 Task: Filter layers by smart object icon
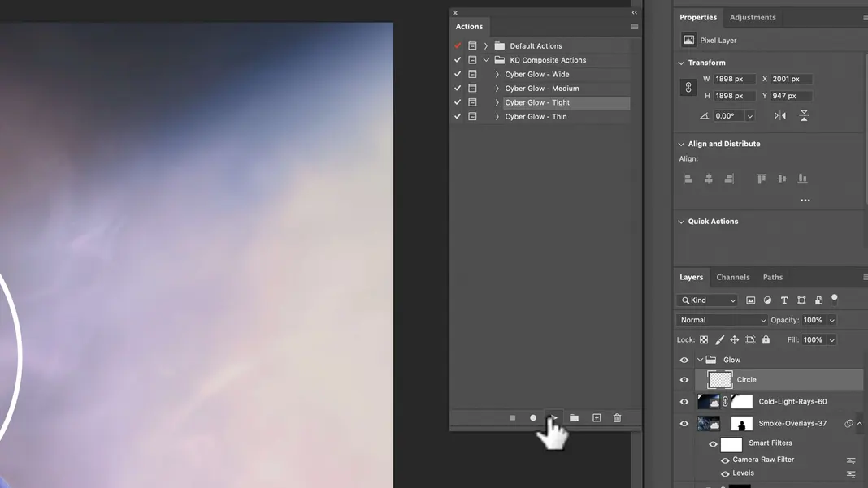(818, 300)
